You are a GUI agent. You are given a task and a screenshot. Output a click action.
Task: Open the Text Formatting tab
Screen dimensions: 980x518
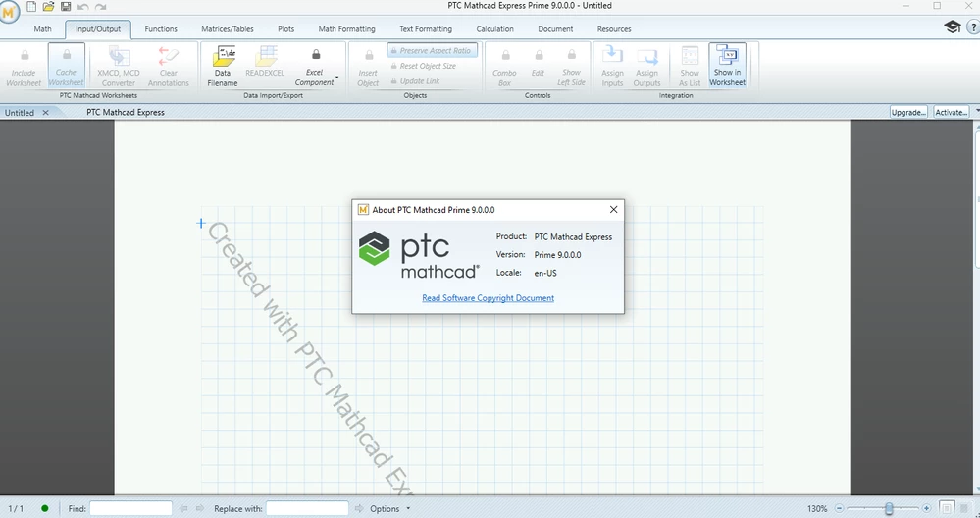426,29
